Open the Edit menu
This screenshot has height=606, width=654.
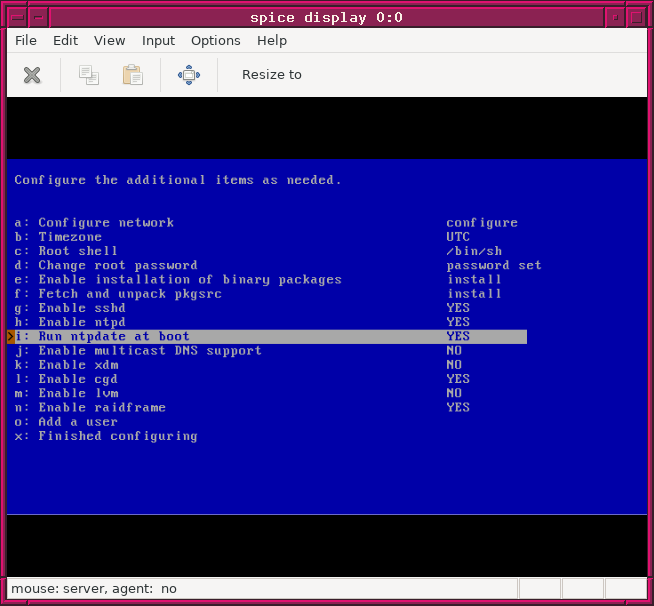[65, 41]
